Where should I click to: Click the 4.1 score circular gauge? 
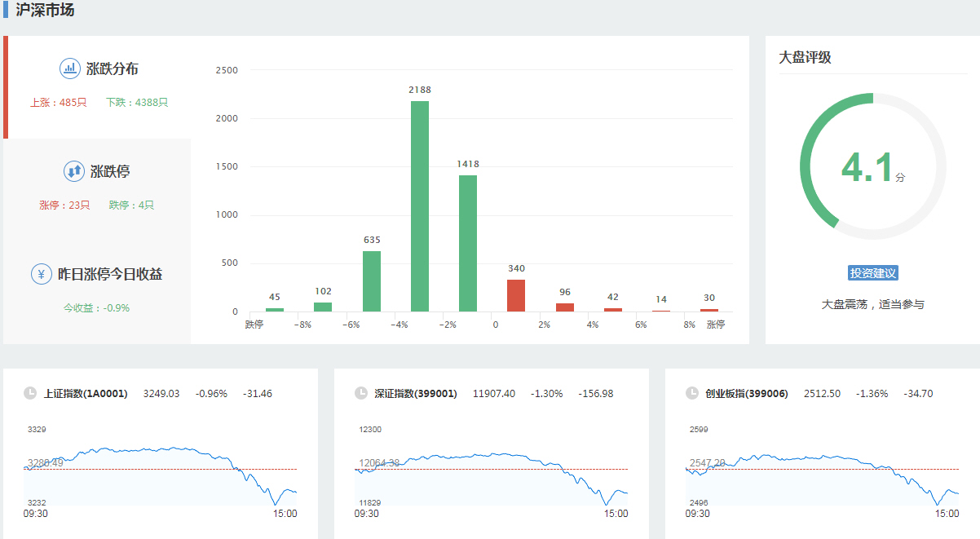pos(872,166)
